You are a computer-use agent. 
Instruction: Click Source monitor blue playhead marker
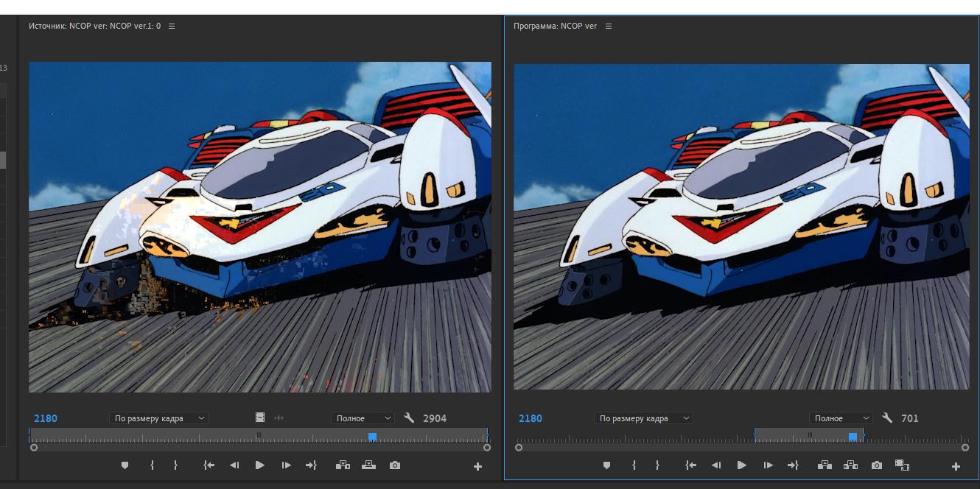coord(372,437)
